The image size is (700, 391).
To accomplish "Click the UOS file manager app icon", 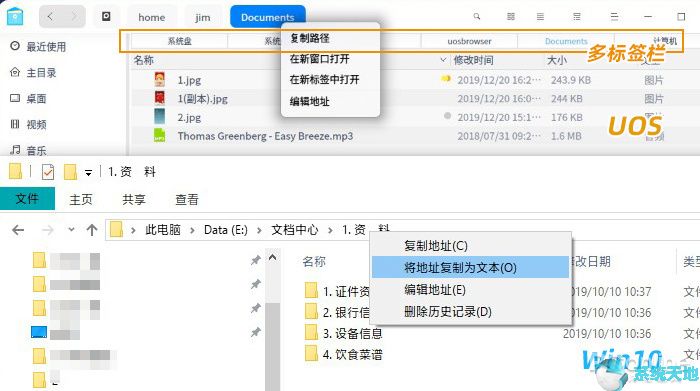I will pyautogui.click(x=15, y=17).
